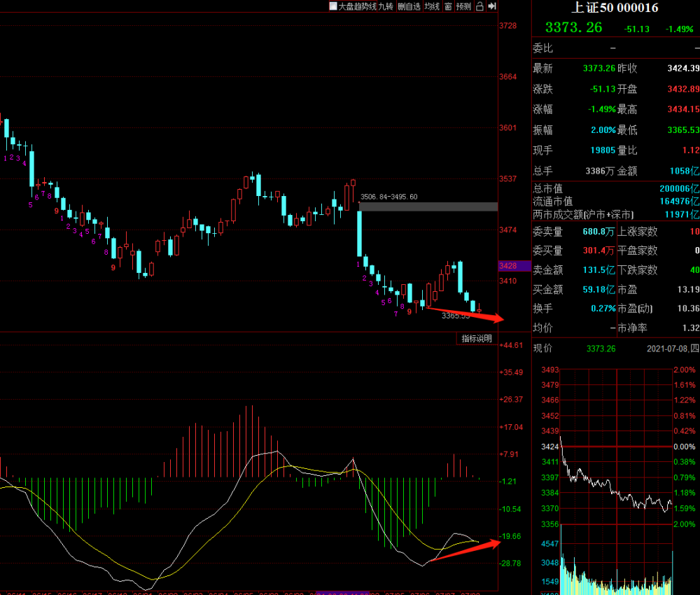Toggle the 九转 indicator button

(387, 6)
